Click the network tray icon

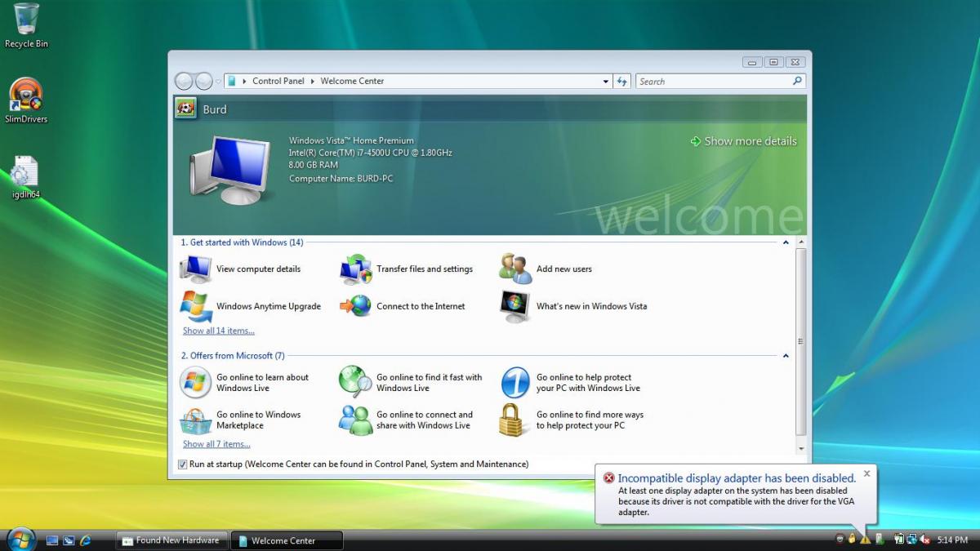point(911,540)
